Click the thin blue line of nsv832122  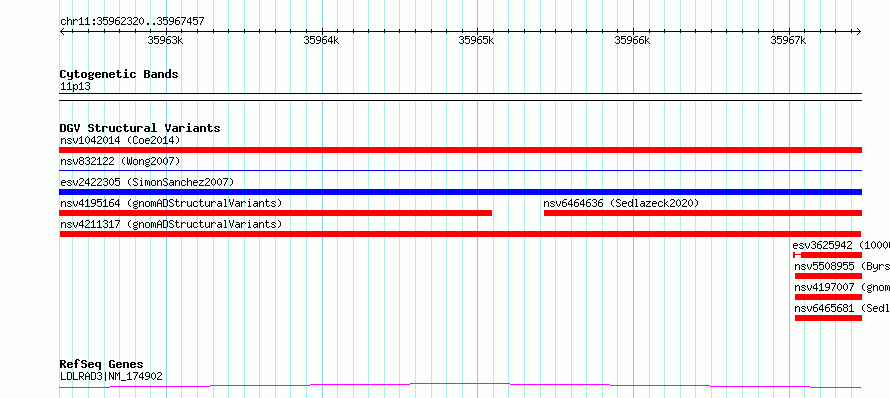click(x=460, y=170)
